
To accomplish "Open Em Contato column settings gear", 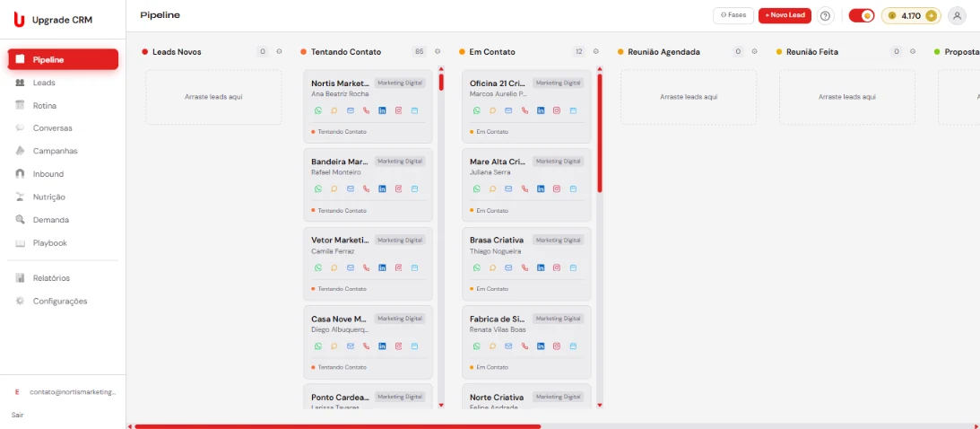I will point(595,52).
